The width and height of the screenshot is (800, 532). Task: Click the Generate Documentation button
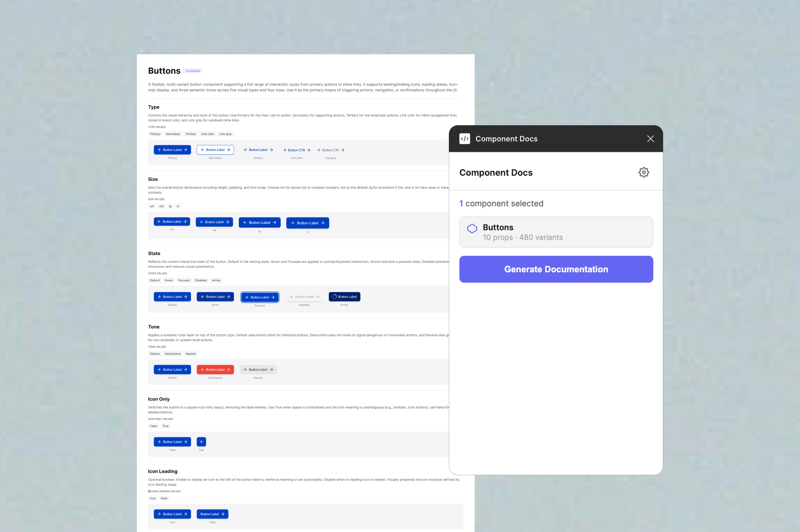(x=556, y=269)
